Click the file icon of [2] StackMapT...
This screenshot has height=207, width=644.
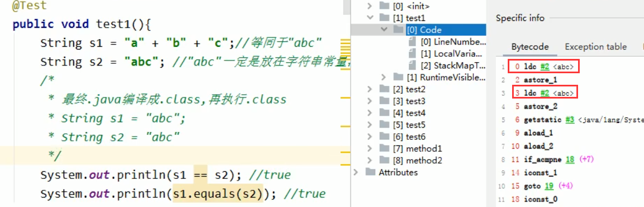pos(413,65)
